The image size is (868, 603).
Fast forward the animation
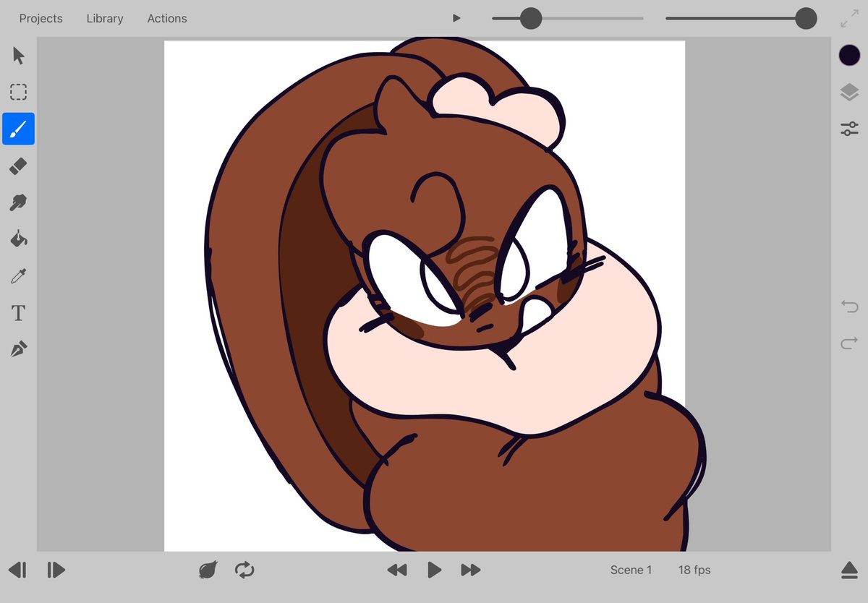[x=471, y=570]
